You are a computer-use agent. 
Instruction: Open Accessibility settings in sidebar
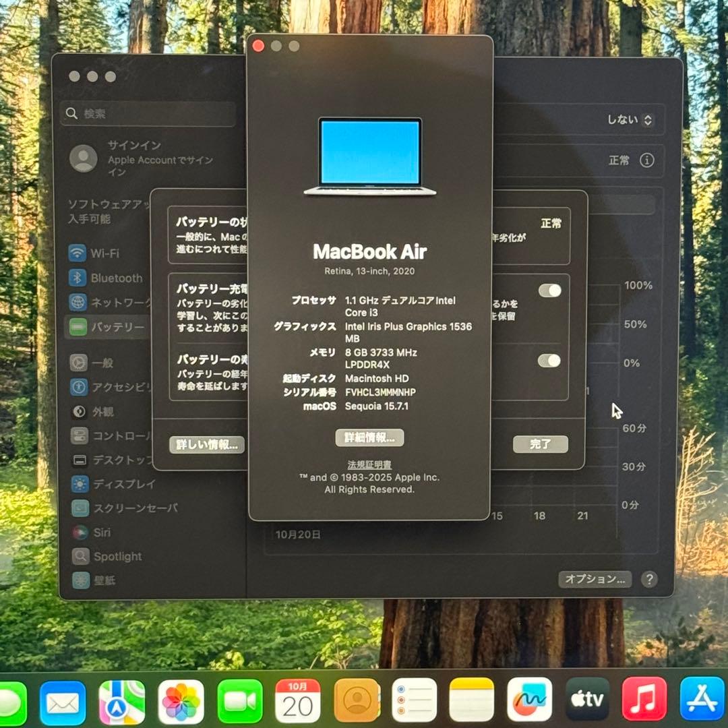[109, 387]
